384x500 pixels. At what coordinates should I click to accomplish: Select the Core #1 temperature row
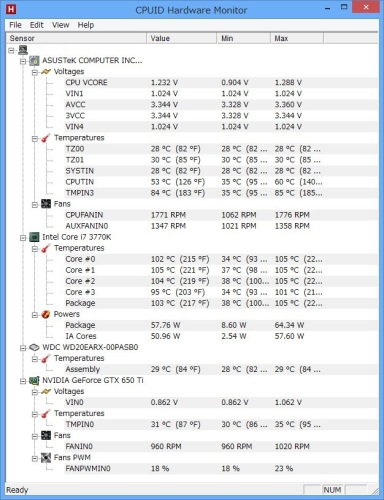click(221, 270)
